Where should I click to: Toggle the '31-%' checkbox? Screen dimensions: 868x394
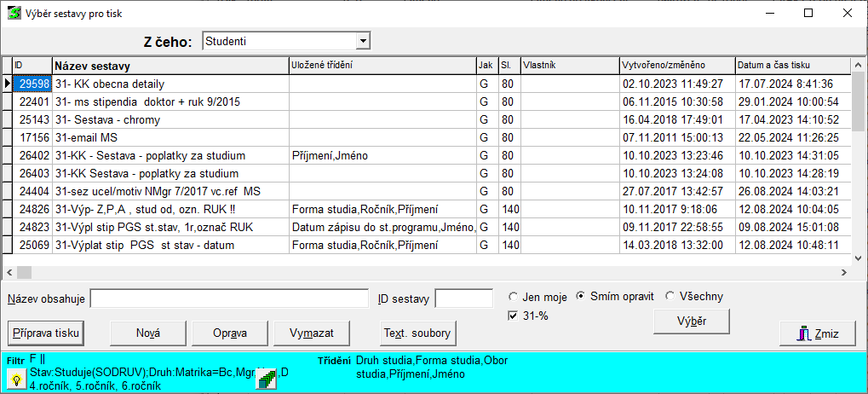coord(513,316)
